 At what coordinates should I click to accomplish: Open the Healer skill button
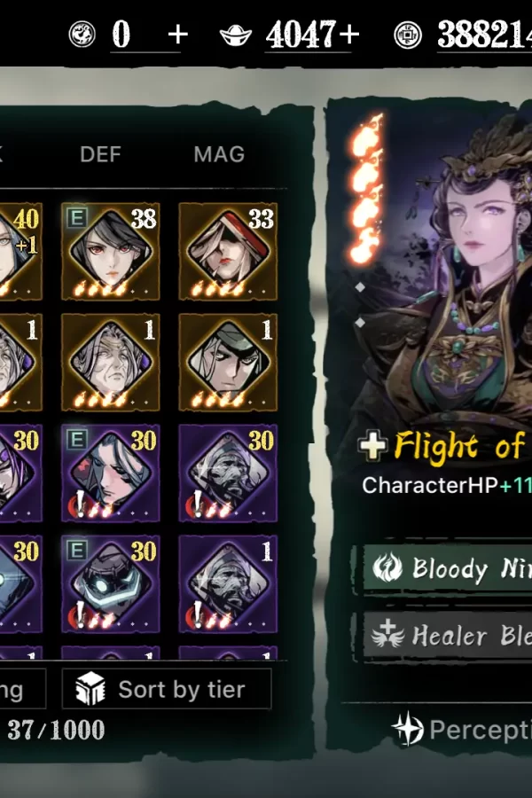click(x=447, y=635)
